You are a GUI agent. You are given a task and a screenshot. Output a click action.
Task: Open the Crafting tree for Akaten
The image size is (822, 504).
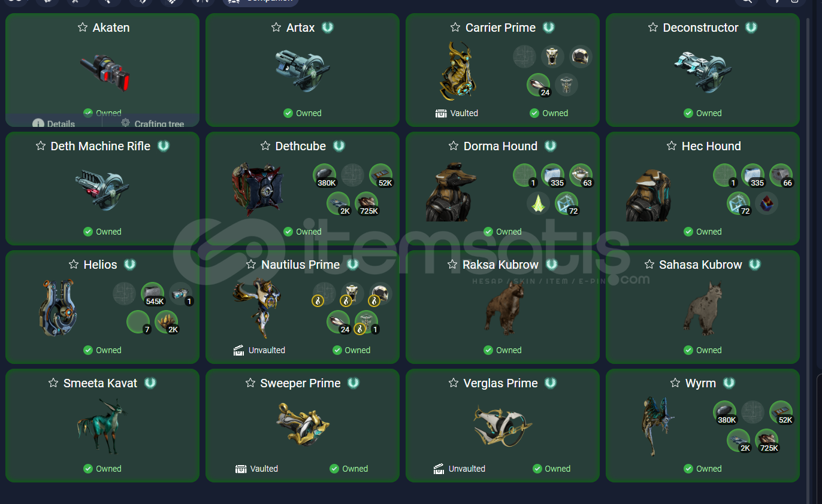(x=152, y=123)
